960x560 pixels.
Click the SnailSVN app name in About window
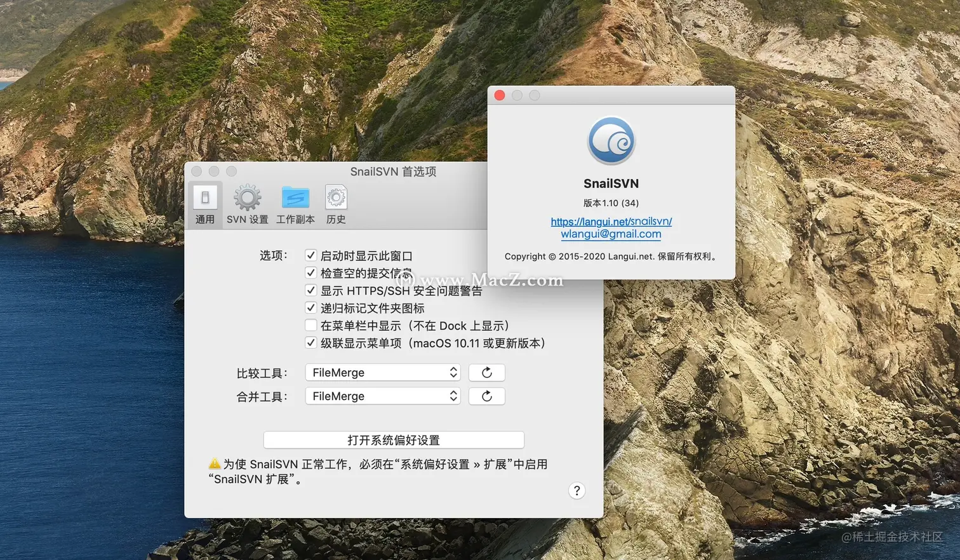[x=611, y=183]
